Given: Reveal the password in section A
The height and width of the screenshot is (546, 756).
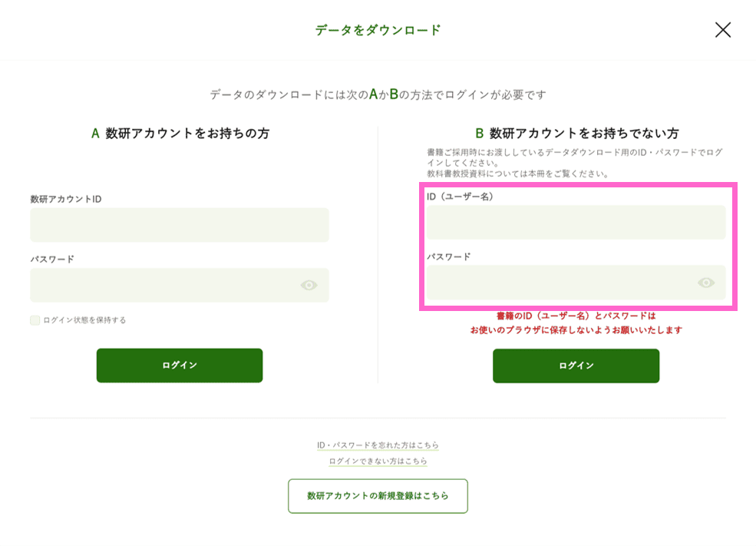Looking at the screenshot, I should click(309, 285).
